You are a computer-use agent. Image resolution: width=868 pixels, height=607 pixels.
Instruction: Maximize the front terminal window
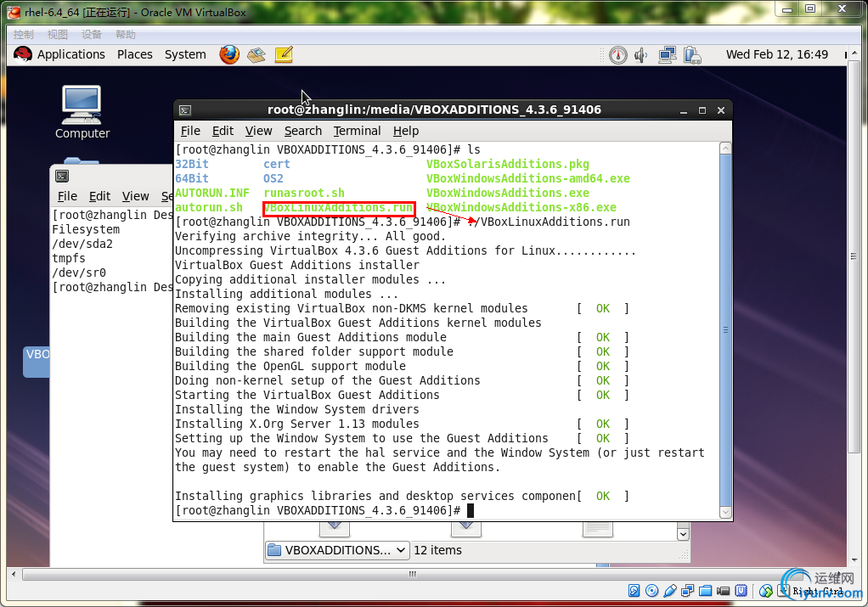click(x=702, y=110)
